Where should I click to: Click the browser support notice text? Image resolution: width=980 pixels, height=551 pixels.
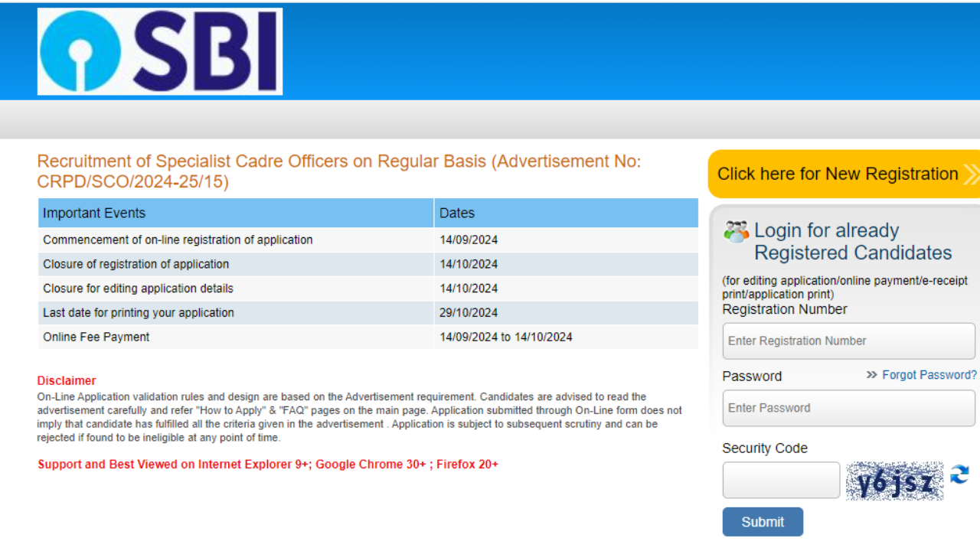tap(268, 464)
